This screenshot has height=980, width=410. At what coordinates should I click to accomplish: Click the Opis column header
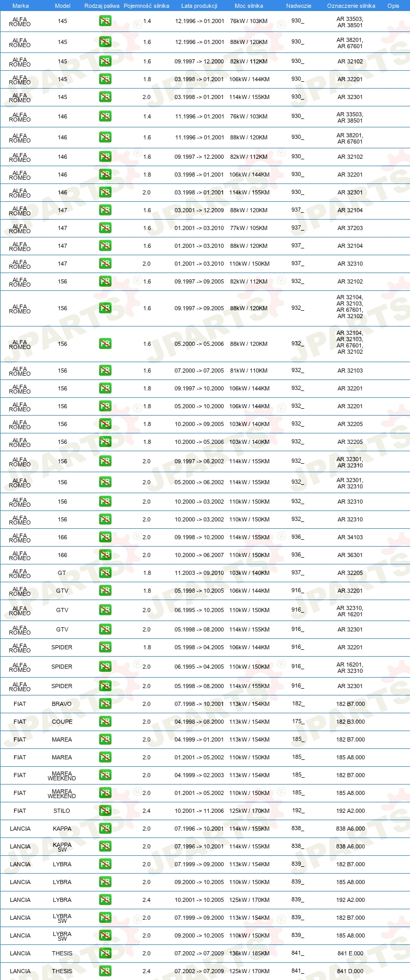tap(393, 6)
